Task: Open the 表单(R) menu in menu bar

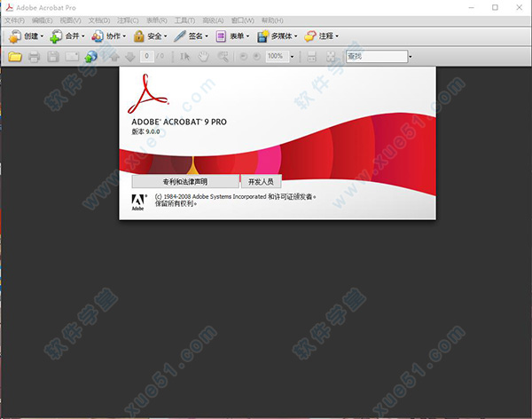Action: [x=156, y=20]
